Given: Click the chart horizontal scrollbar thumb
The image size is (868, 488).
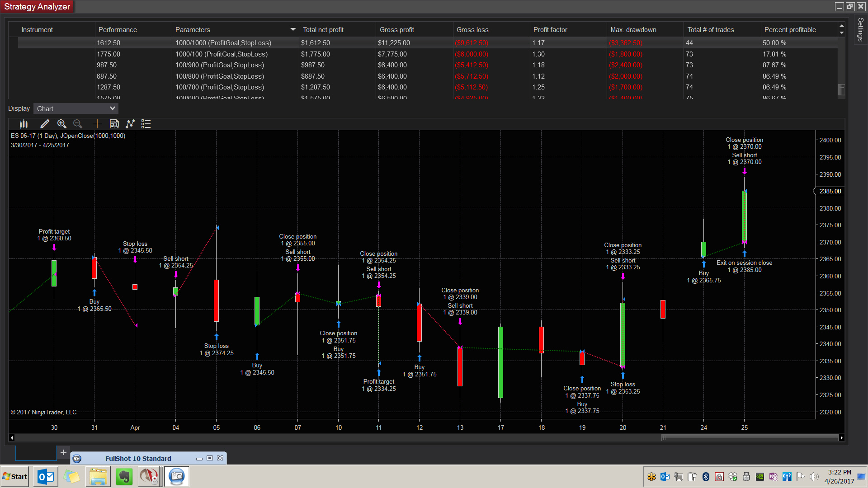Looking at the screenshot, I should point(750,437).
